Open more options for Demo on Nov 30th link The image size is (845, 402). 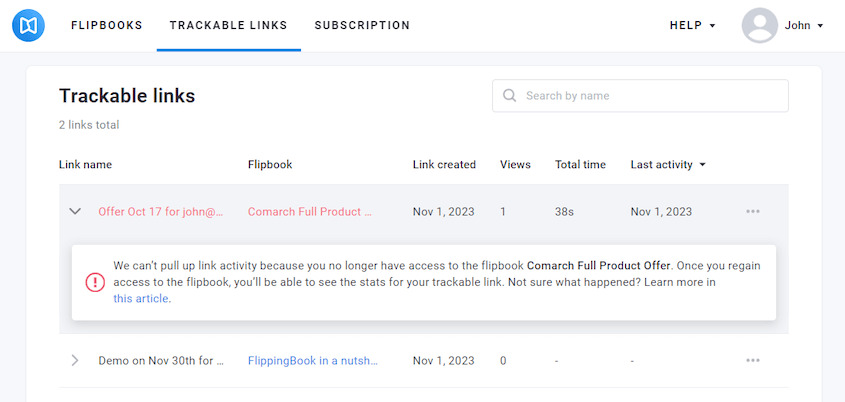(x=753, y=360)
